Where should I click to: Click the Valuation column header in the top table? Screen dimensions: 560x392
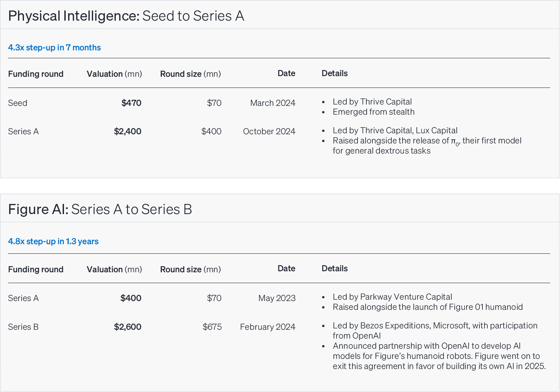[x=114, y=74]
